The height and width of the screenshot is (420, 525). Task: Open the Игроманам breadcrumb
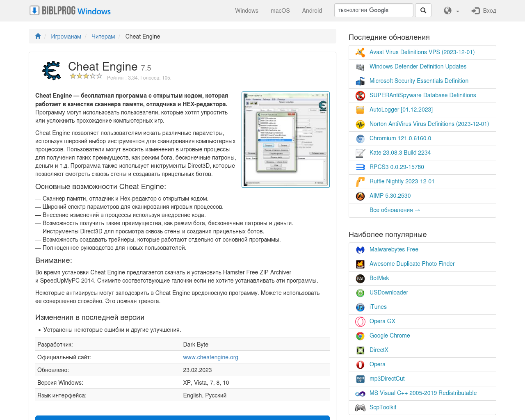(x=66, y=37)
